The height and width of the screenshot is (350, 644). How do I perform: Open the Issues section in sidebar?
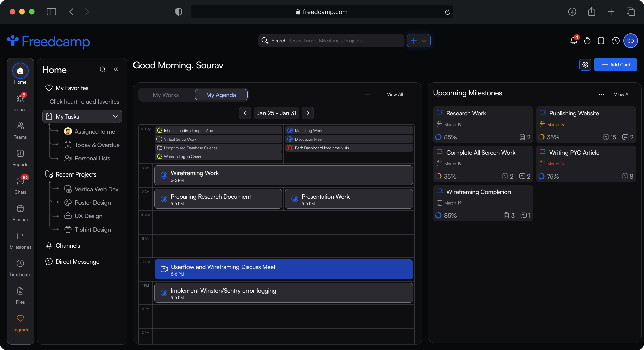(20, 102)
